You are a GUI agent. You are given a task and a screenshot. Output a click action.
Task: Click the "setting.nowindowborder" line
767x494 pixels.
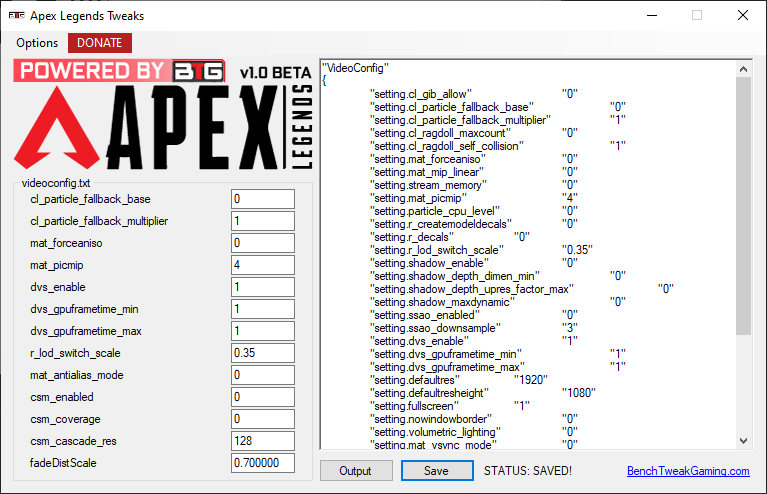[474, 419]
